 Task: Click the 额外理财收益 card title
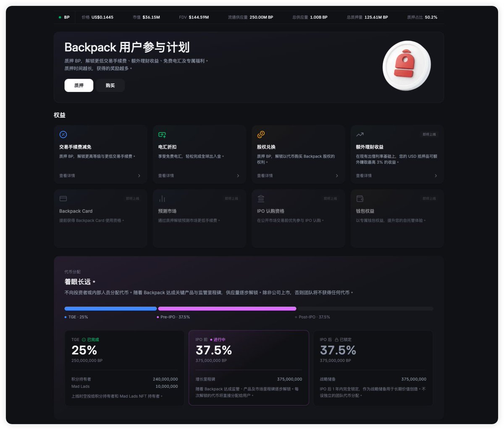370,147
